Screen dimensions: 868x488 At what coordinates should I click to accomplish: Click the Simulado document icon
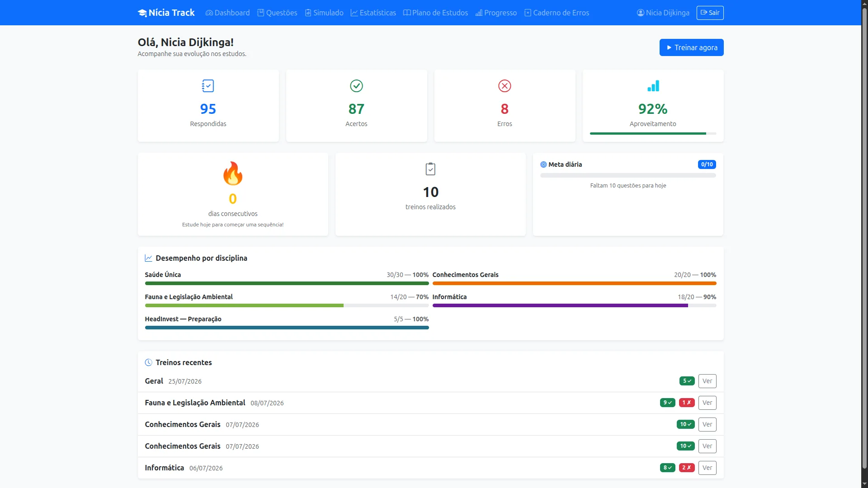308,13
